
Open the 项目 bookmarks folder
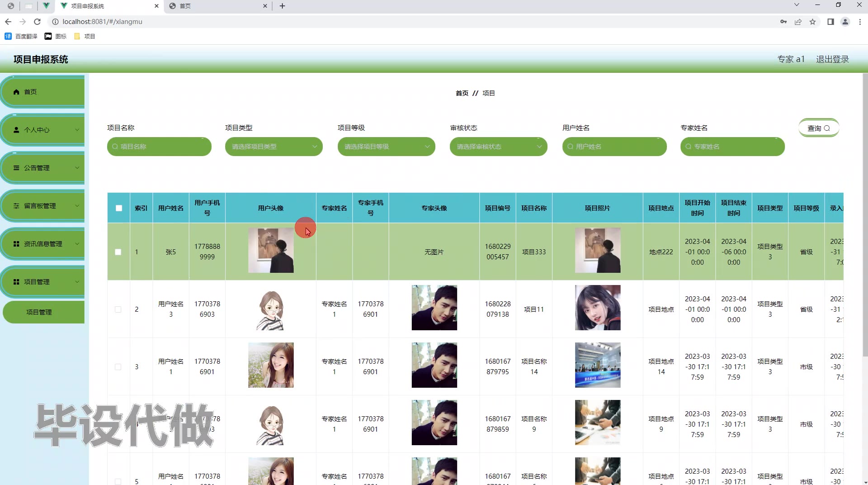tap(85, 36)
